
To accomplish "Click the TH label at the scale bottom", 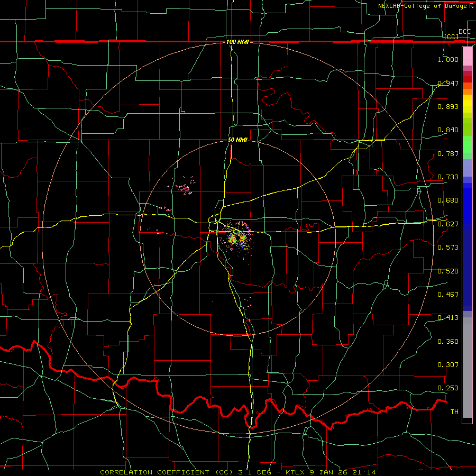I will tap(454, 412).
